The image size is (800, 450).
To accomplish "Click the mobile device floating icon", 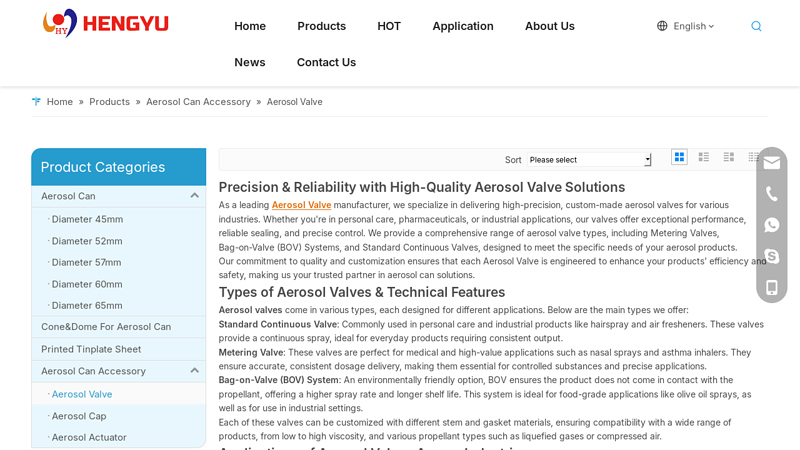I will 771,287.
